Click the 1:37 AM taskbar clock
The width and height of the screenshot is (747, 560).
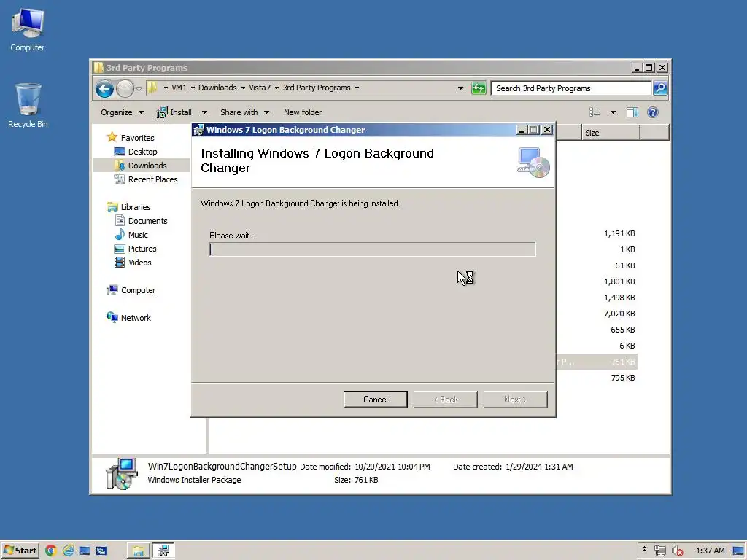(711, 551)
